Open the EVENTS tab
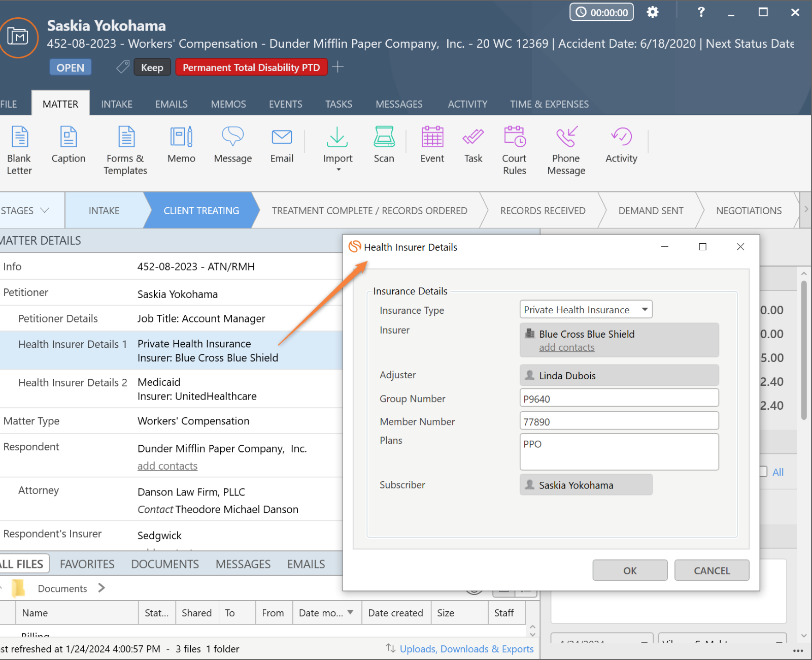This screenshot has width=812, height=660. tap(286, 104)
